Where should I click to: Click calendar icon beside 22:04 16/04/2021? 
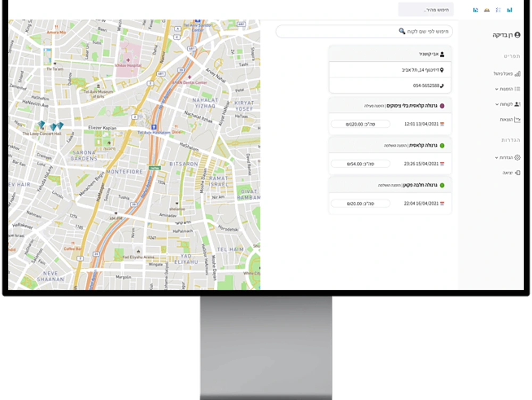tap(442, 204)
